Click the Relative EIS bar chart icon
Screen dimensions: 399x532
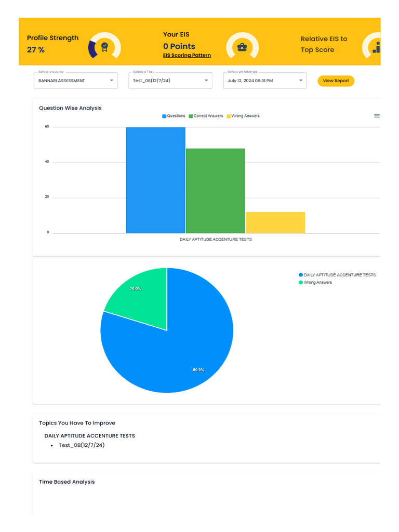click(x=376, y=47)
